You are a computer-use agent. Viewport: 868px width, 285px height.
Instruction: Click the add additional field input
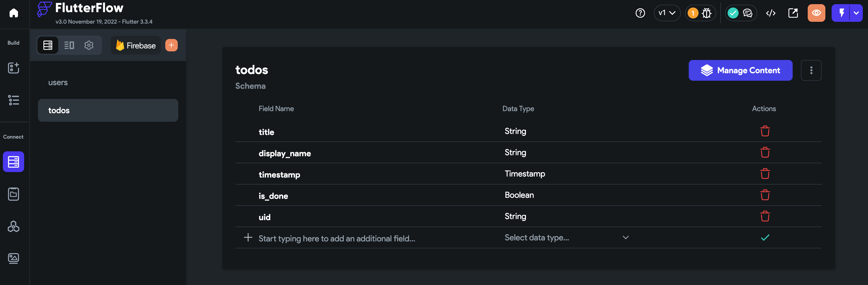pyautogui.click(x=337, y=238)
